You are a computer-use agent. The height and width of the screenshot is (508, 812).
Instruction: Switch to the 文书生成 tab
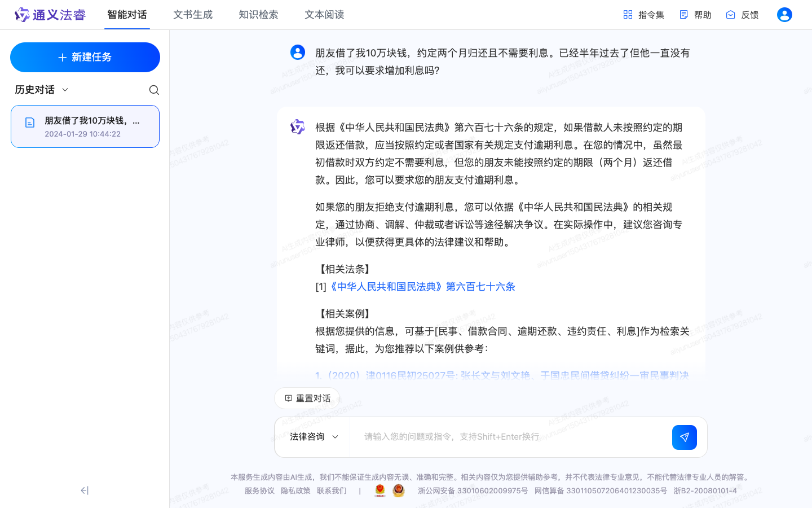point(193,15)
